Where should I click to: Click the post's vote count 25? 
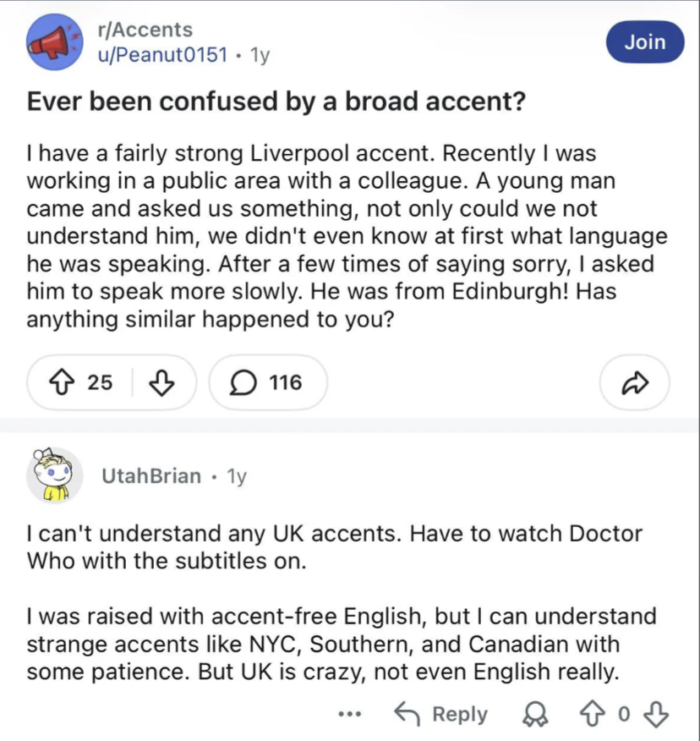pyautogui.click(x=100, y=383)
